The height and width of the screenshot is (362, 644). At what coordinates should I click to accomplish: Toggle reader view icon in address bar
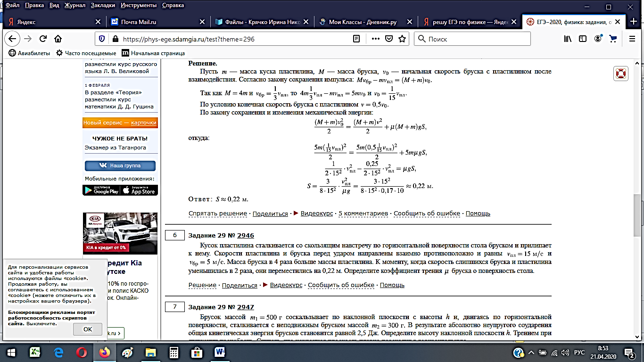pyautogui.click(x=357, y=39)
